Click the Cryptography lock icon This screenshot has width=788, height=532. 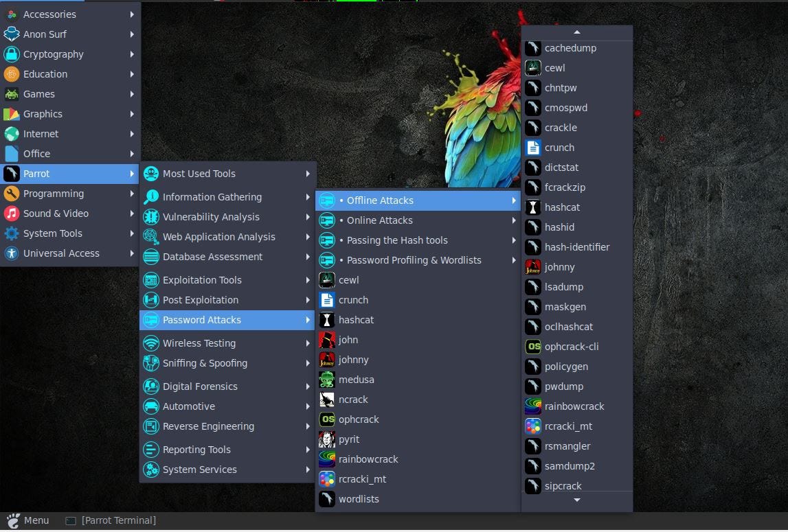point(12,54)
